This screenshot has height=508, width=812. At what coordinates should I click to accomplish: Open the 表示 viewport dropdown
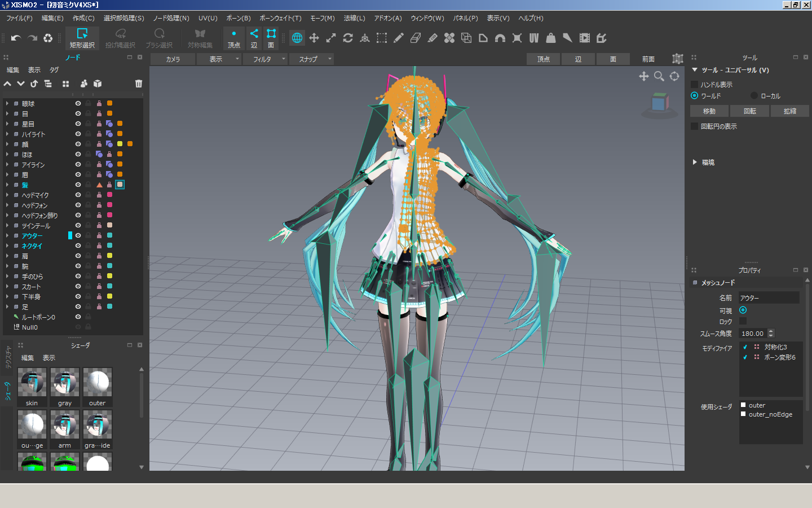coord(219,59)
